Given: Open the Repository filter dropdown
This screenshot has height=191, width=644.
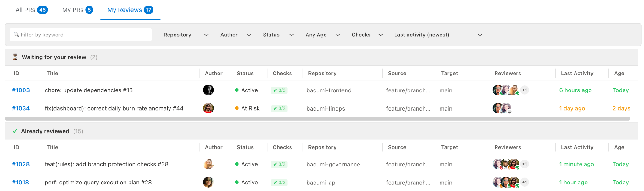Looking at the screenshot, I should [186, 35].
